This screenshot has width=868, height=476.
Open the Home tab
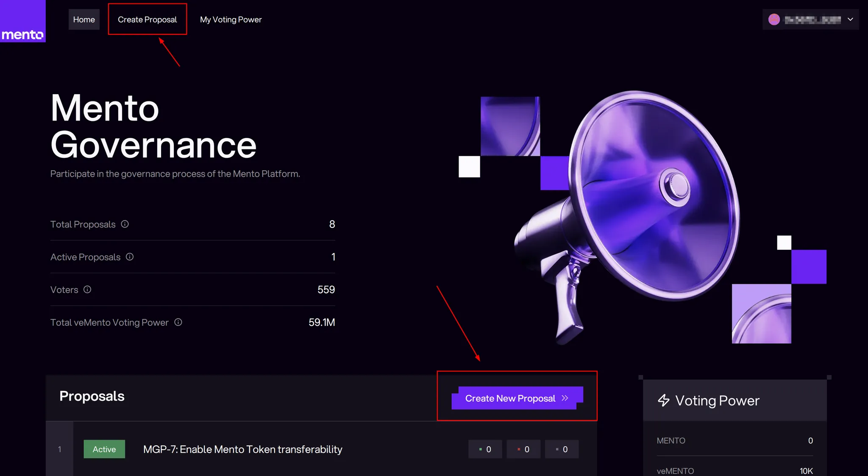(x=84, y=20)
